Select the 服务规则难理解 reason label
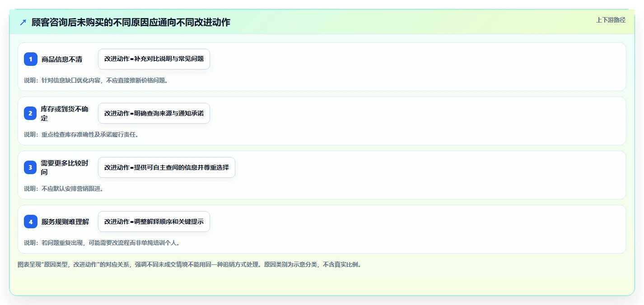Image resolution: width=644 pixels, height=305 pixels. pos(65,222)
